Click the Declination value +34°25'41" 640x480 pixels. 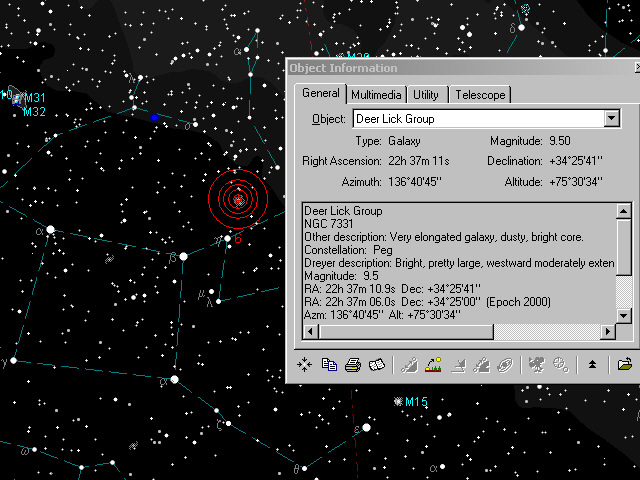tap(576, 161)
